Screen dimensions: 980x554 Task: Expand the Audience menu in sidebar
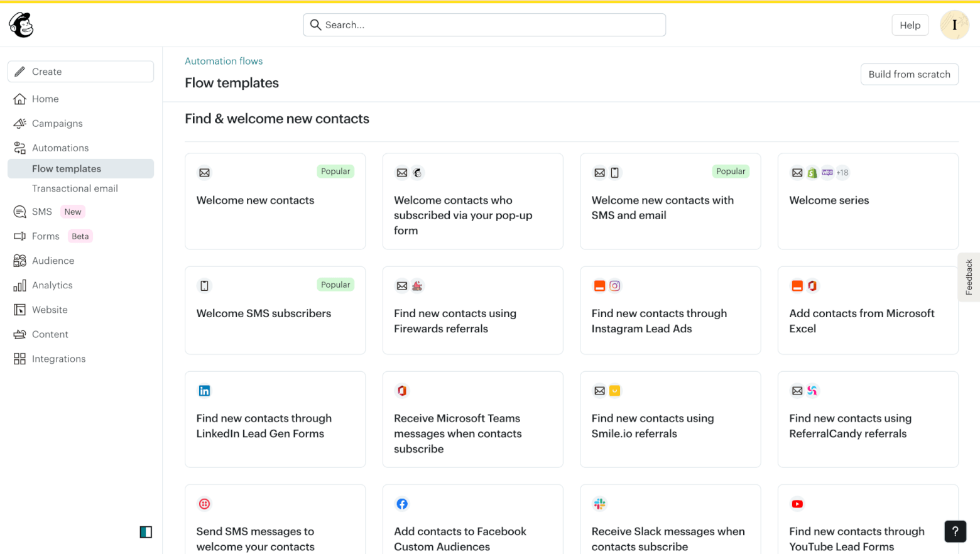pyautogui.click(x=53, y=261)
